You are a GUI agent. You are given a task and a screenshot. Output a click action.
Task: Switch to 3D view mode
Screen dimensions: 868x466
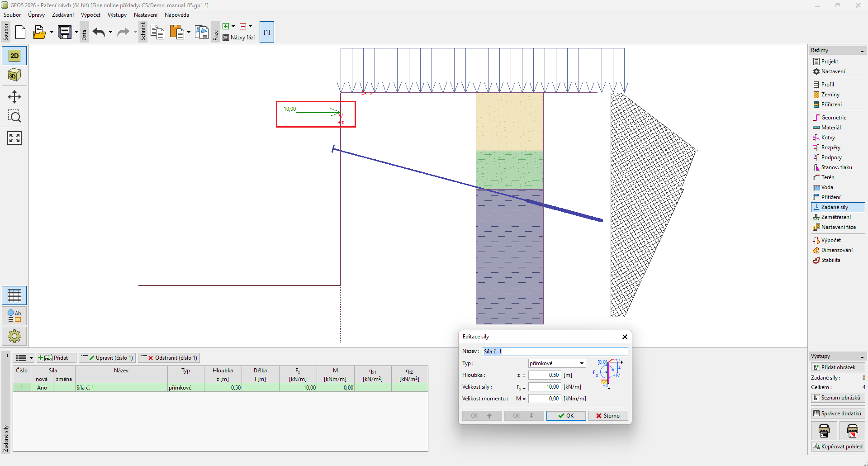coord(14,75)
